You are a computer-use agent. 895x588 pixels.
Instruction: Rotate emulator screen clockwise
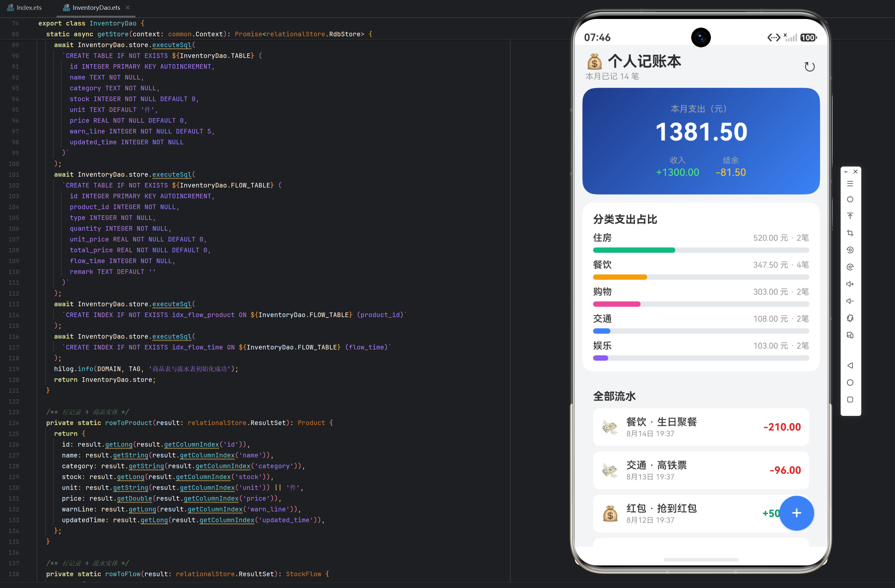pos(850,267)
